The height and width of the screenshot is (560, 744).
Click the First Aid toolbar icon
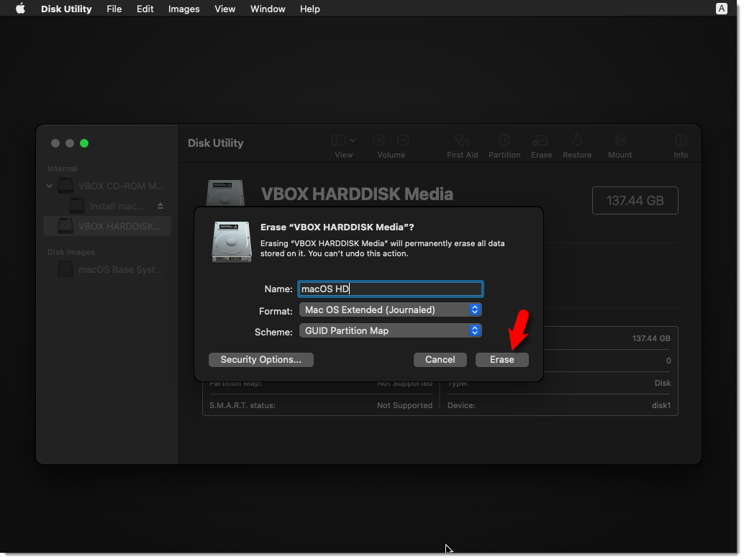(462, 140)
